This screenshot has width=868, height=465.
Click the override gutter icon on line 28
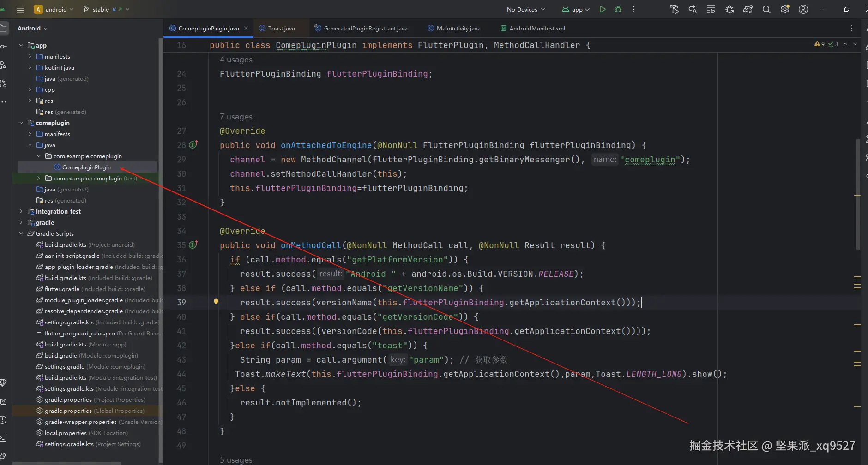click(x=193, y=144)
